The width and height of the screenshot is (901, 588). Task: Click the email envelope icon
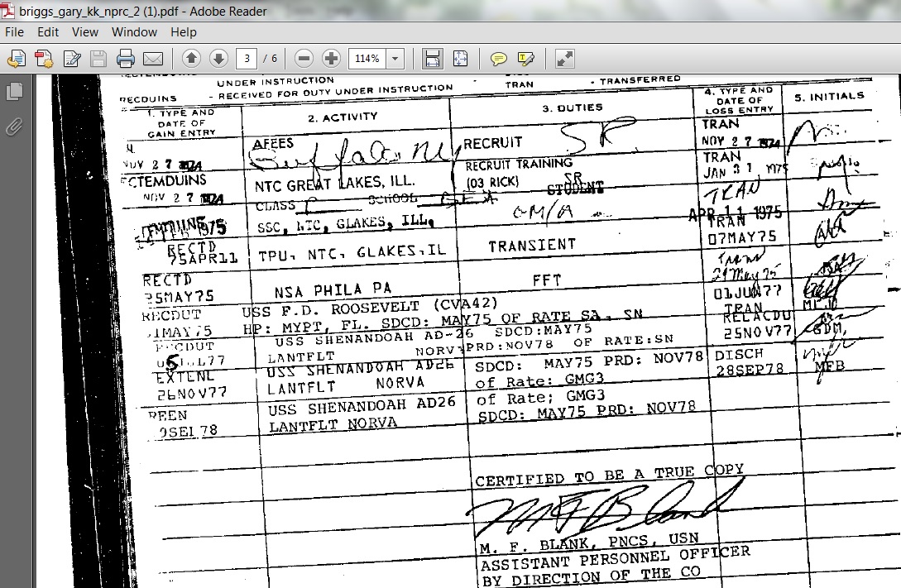click(x=153, y=59)
